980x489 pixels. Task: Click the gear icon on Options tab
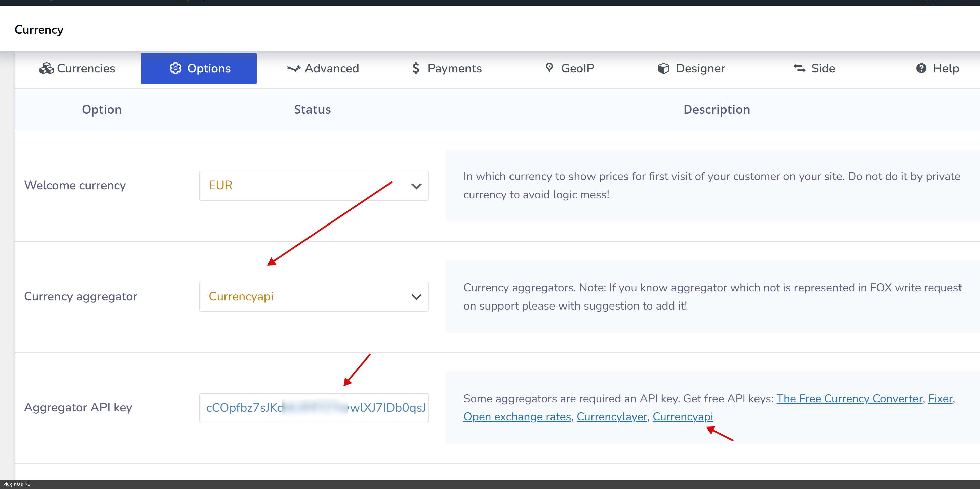(175, 68)
